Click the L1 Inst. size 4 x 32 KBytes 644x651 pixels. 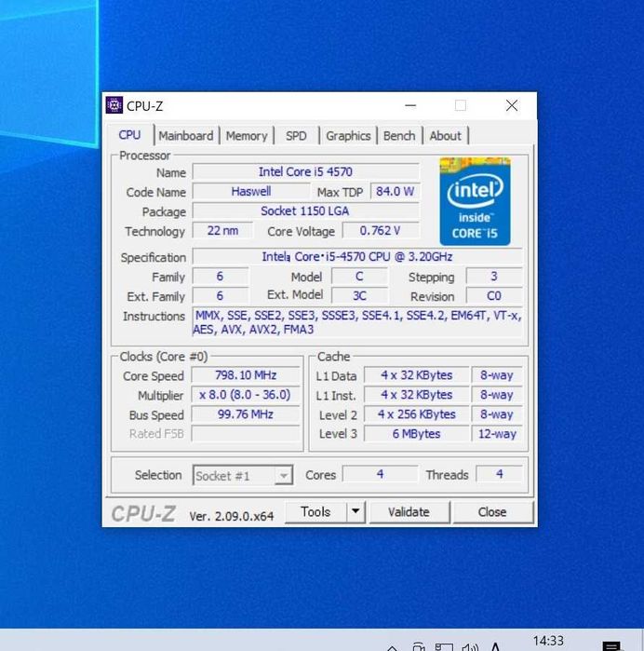[x=417, y=395]
